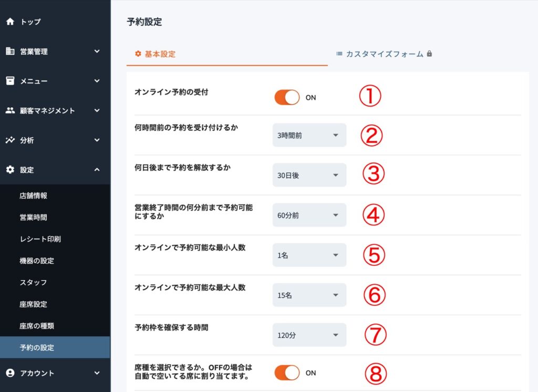Expand the 15名 maximum guests dropdown
538x392 pixels.
[309, 295]
